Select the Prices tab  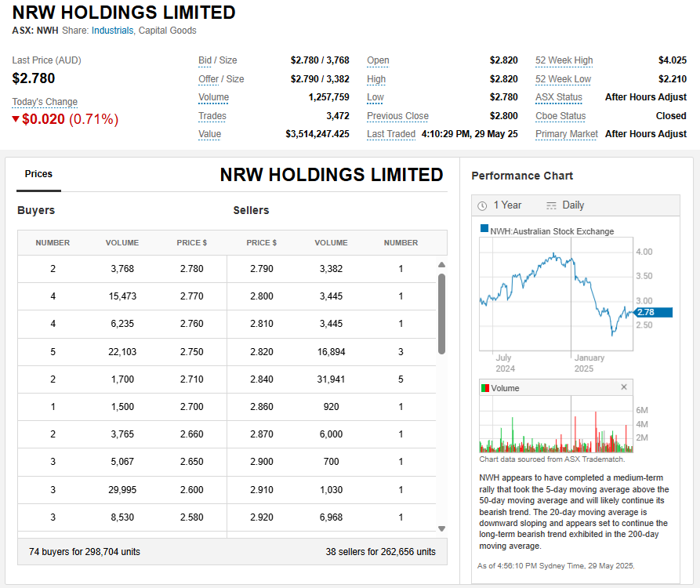[38, 174]
